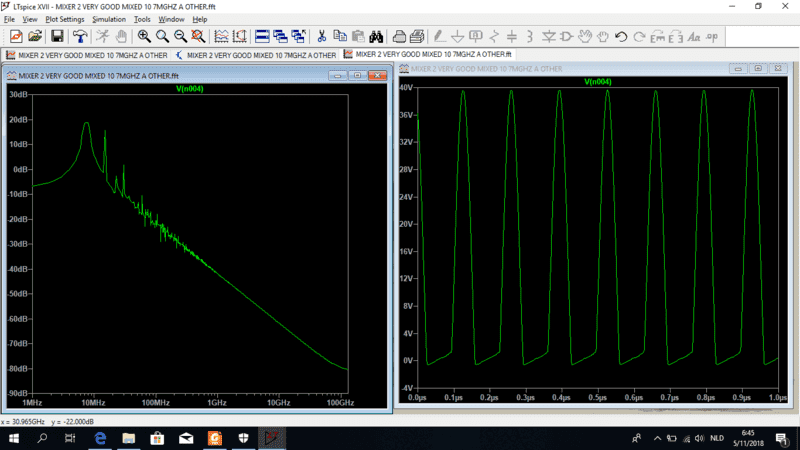Open the Tools menu
Image resolution: width=800 pixels, height=450 pixels.
[x=142, y=19]
